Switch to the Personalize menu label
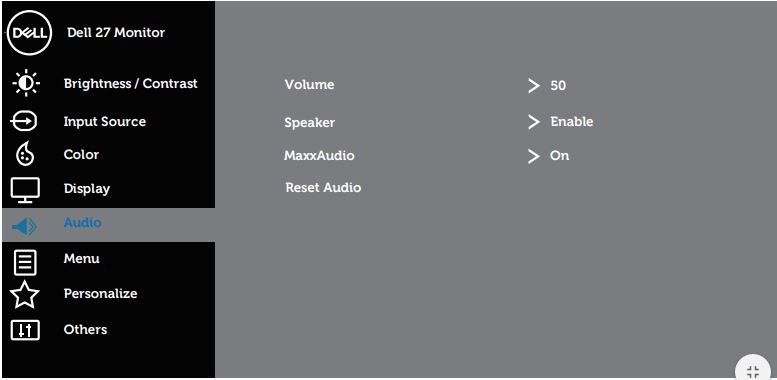Screen dimensions: 777x380 [x=100, y=293]
